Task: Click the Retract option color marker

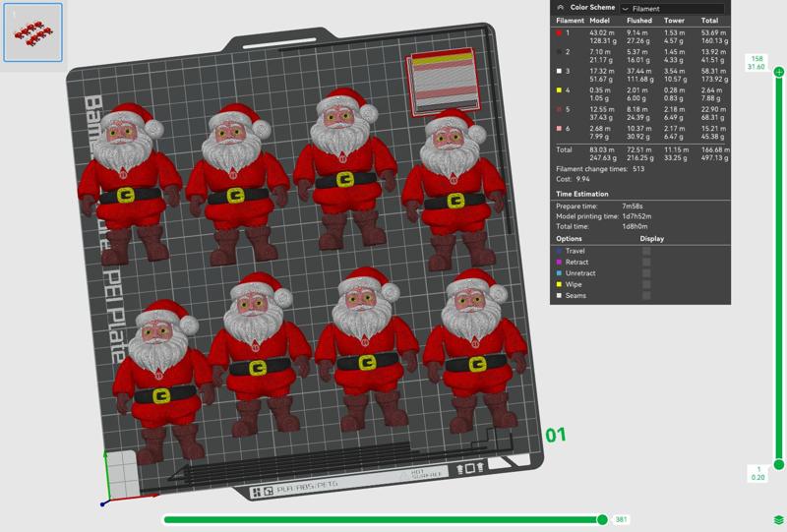Action: 559,262
